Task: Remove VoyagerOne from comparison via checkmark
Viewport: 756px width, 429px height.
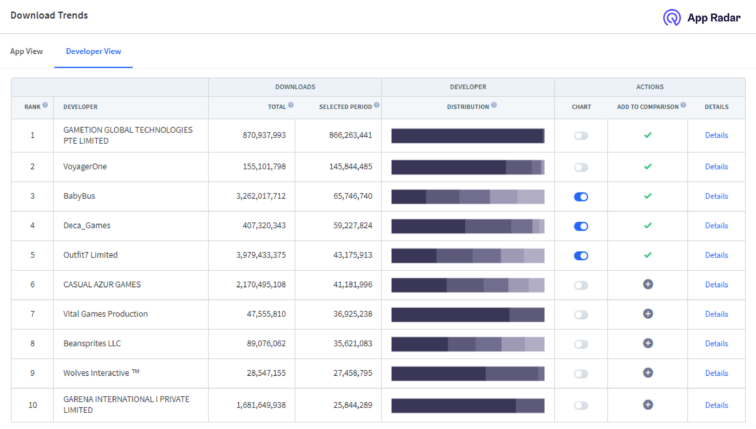Action: [648, 166]
